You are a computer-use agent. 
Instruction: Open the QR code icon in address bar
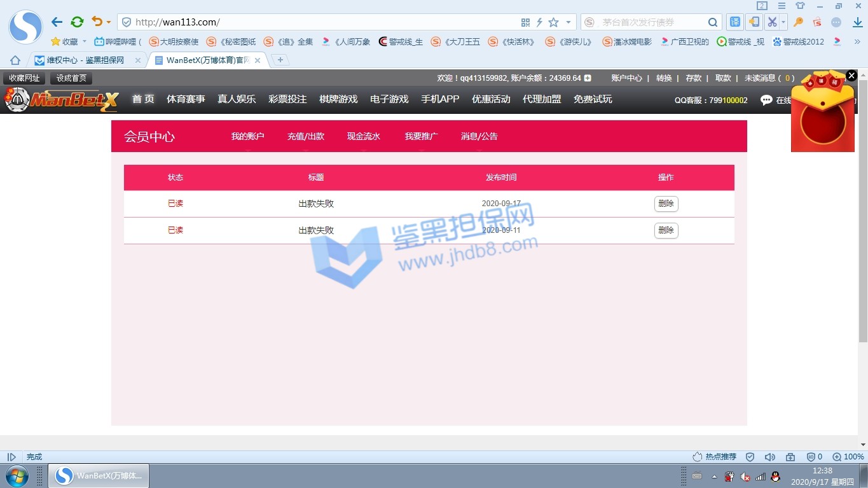(525, 22)
